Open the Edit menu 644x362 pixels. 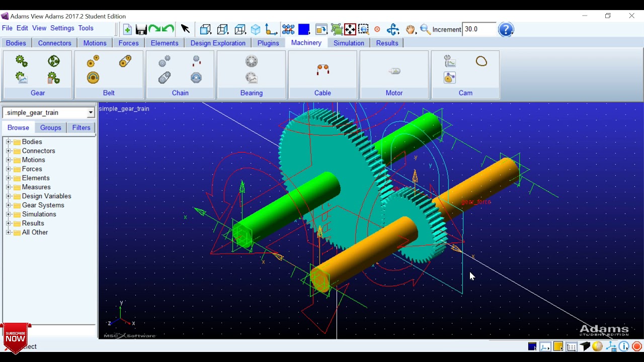[x=22, y=28]
